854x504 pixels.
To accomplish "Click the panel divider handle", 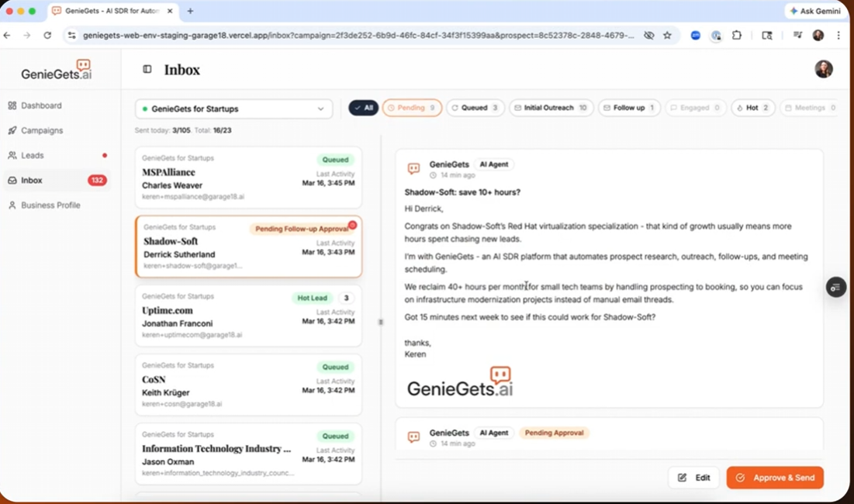I will pos(381,323).
